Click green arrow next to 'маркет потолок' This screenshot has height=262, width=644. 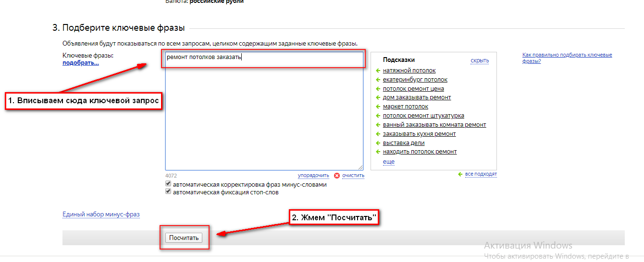(x=378, y=107)
